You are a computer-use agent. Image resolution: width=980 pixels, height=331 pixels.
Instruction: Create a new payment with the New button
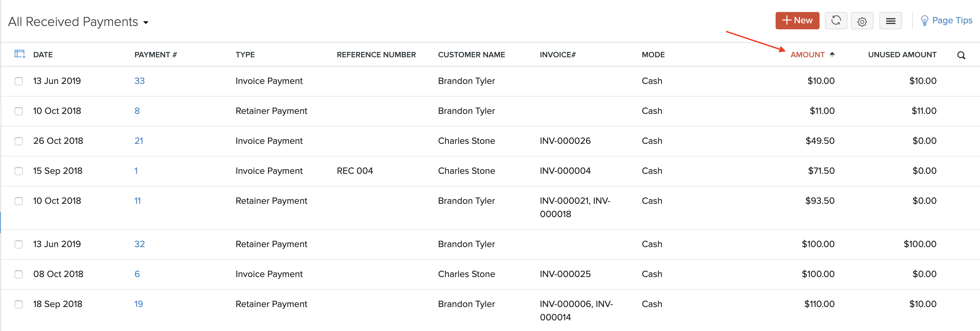tap(797, 21)
